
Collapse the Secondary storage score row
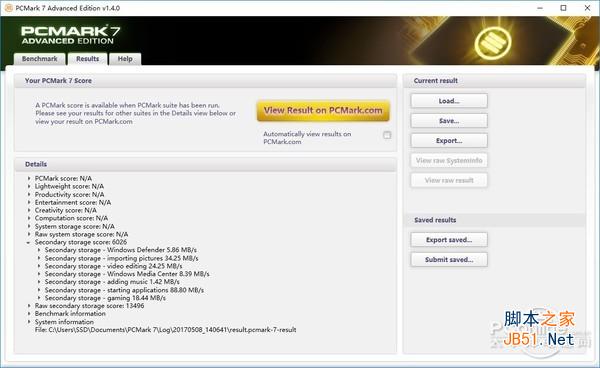point(29,242)
